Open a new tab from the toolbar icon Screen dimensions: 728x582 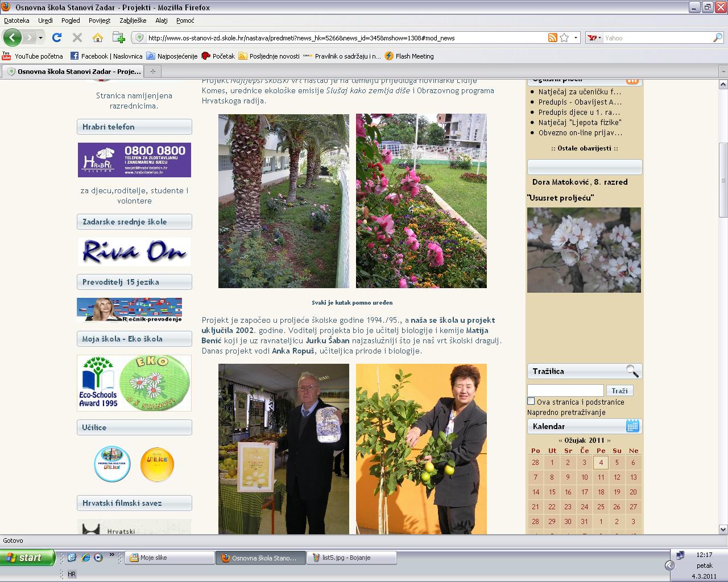pyautogui.click(x=118, y=38)
